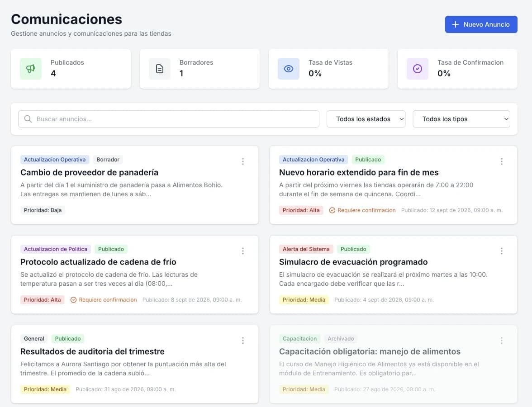Open Protocolo actualizado de cadena de frío title
Screen dimensions: 532x407
(98, 262)
